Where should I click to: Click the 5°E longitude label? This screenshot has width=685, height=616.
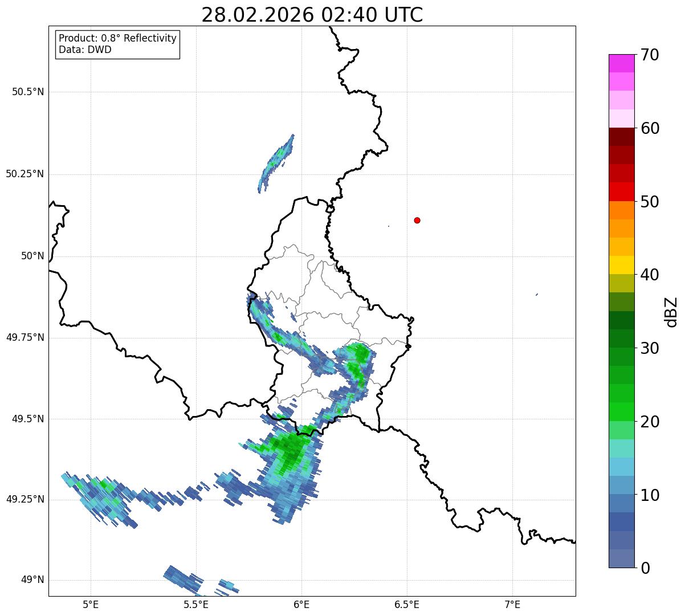[x=91, y=604]
